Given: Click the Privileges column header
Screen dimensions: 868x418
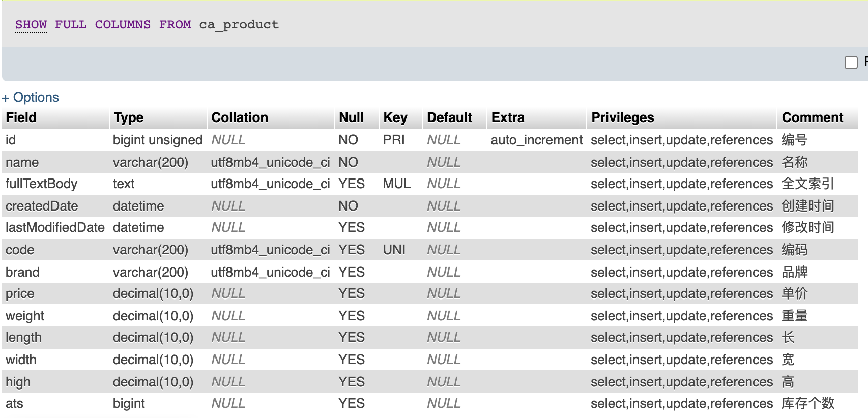Looking at the screenshot, I should pyautogui.click(x=622, y=117).
